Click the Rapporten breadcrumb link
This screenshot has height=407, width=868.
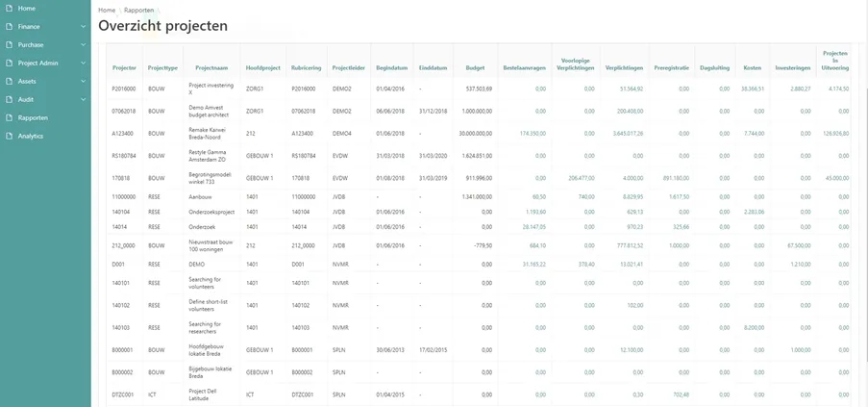click(x=138, y=10)
